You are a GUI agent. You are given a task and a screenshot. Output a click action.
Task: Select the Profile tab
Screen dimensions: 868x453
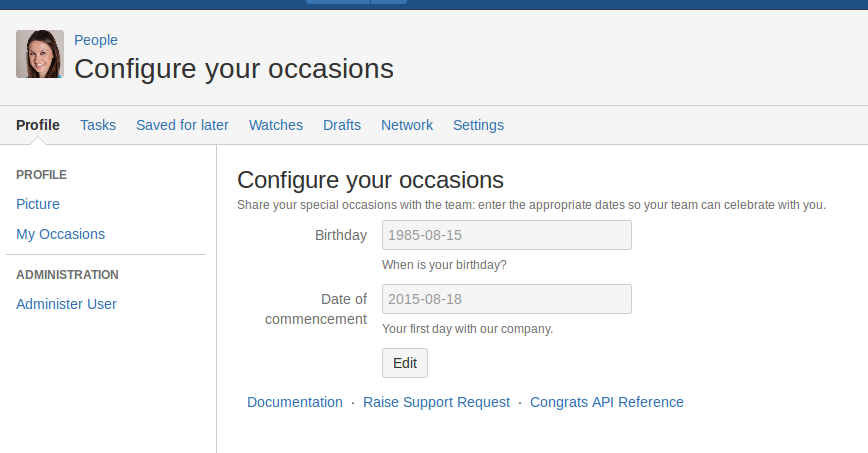(x=38, y=125)
